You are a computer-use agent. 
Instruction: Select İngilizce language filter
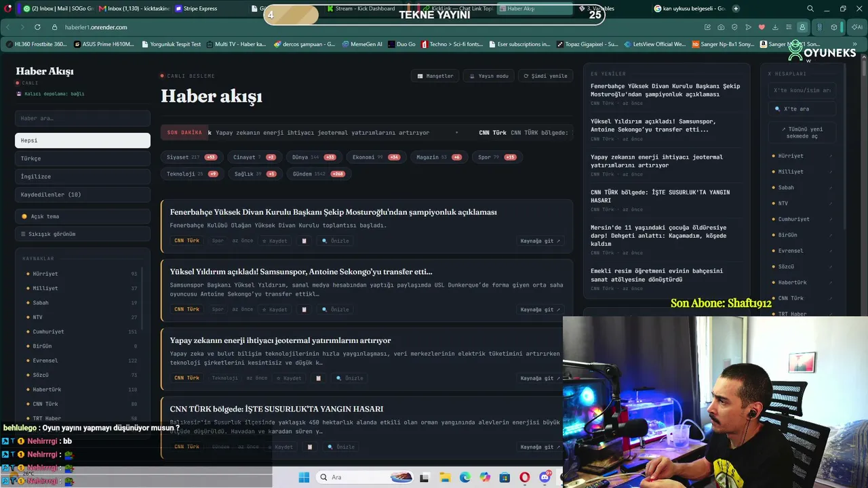click(83, 176)
